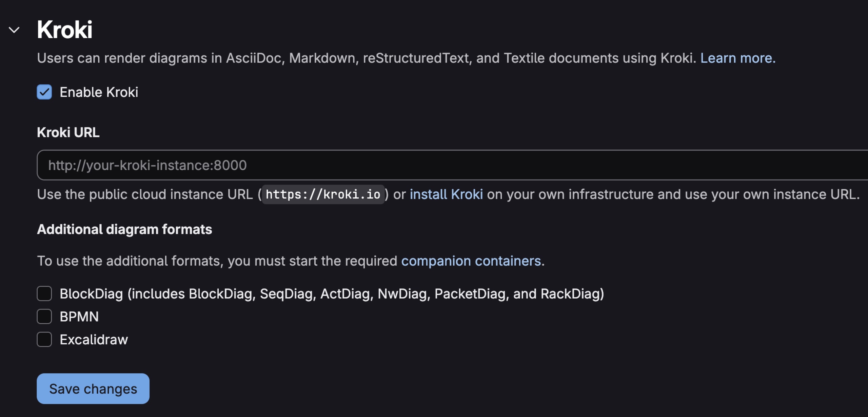Click the Additional diagram formats heading
This screenshot has height=417, width=868.
coord(124,229)
